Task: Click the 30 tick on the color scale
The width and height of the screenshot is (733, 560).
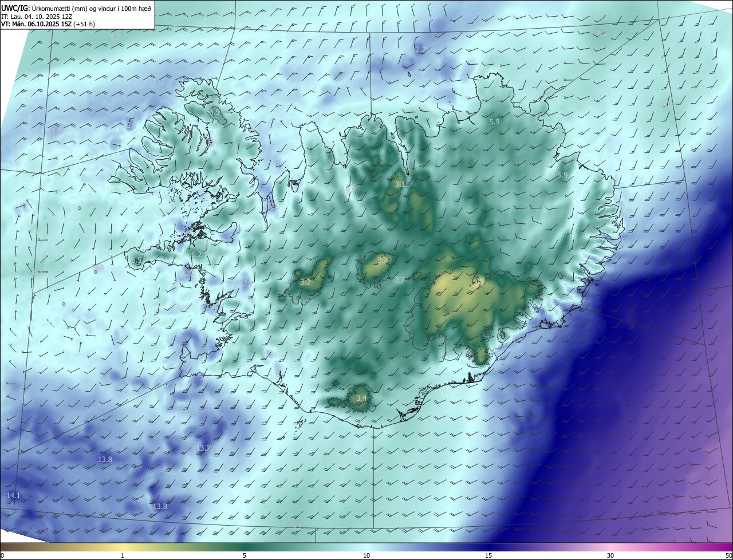Action: [610, 555]
